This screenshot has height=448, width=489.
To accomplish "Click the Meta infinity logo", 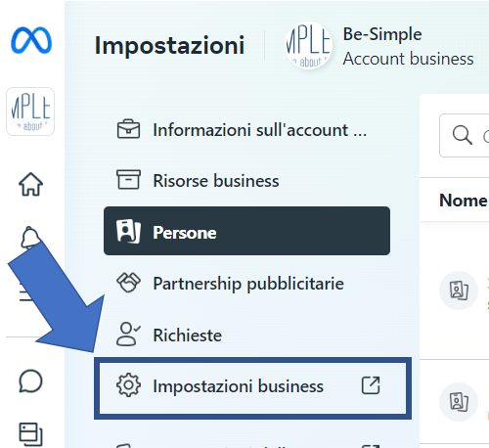I will [31, 40].
